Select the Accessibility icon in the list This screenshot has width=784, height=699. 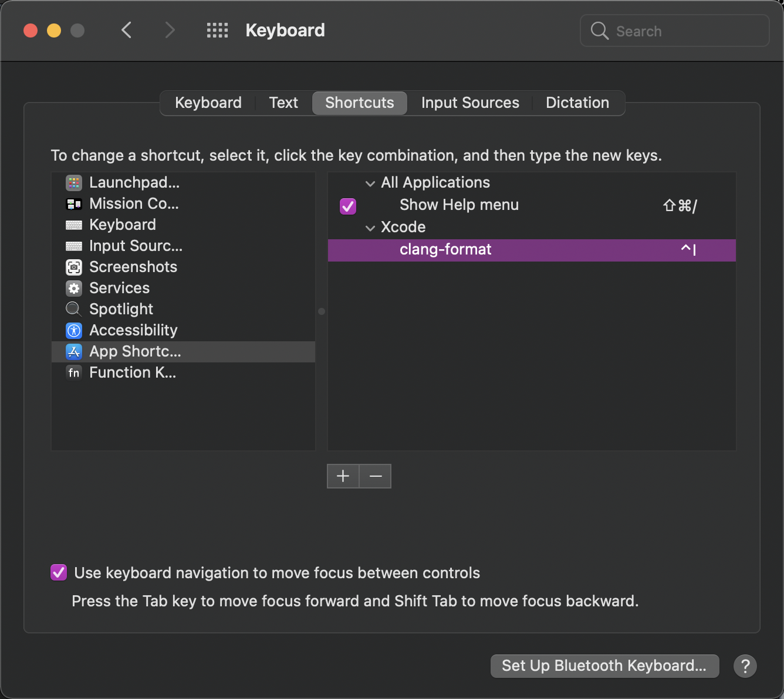tap(73, 331)
